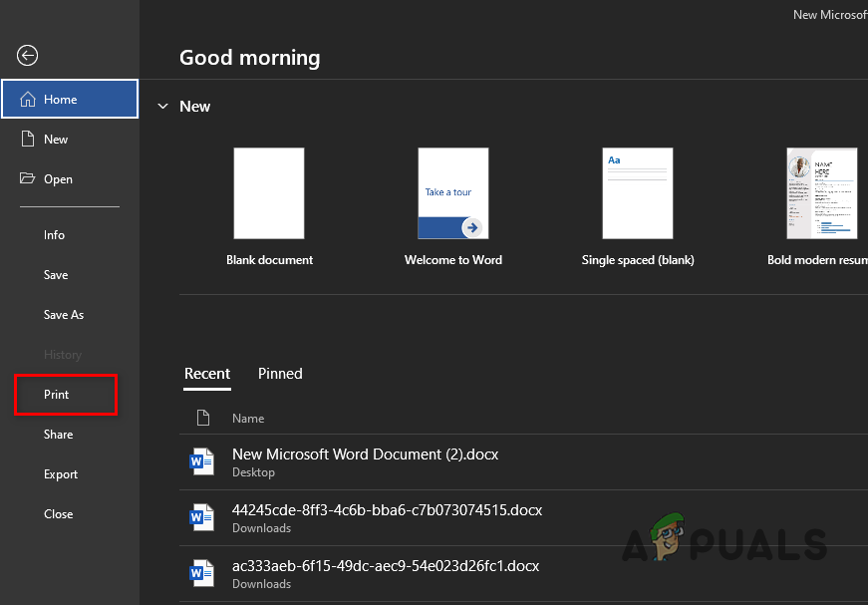This screenshot has height=605, width=868.
Task: Click the Open folder sidebar icon
Action: point(28,179)
